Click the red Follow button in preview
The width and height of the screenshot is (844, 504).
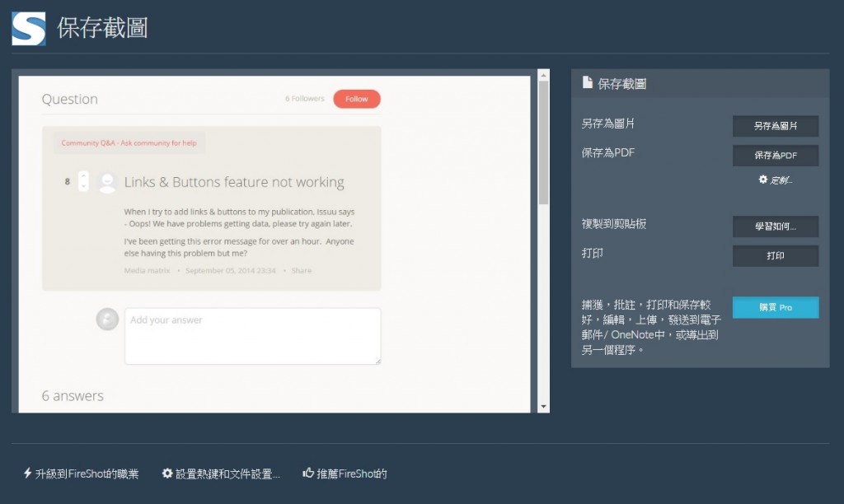[357, 99]
